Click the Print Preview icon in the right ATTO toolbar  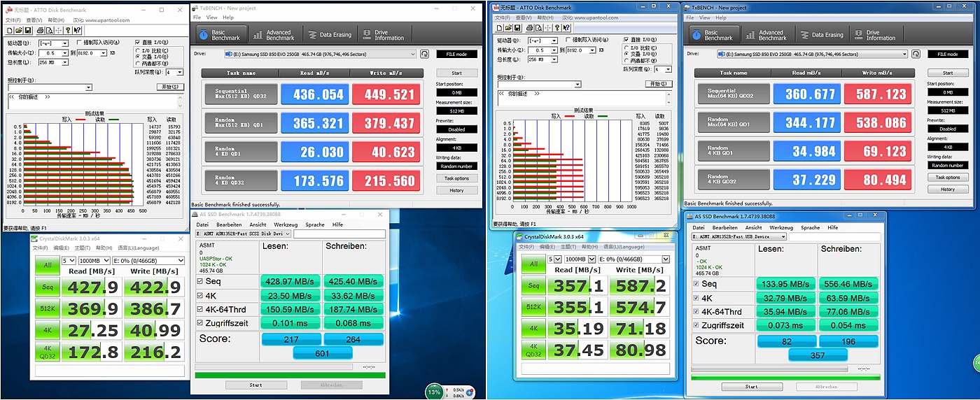[x=539, y=28]
